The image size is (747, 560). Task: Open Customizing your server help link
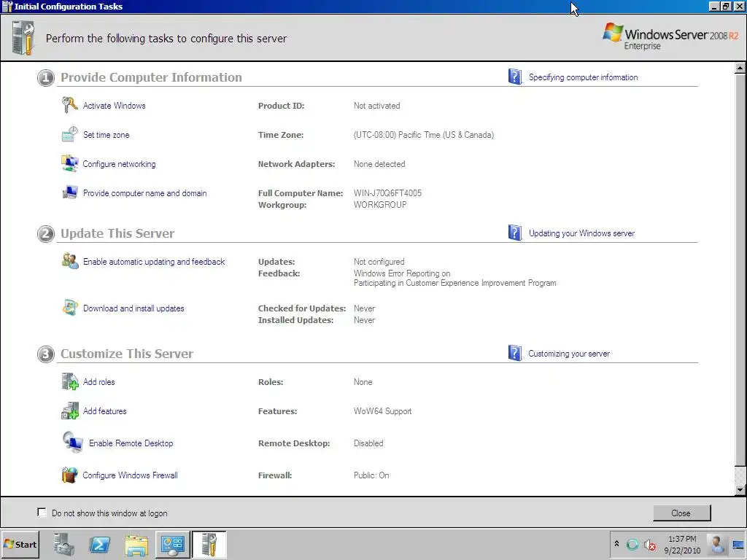(569, 354)
